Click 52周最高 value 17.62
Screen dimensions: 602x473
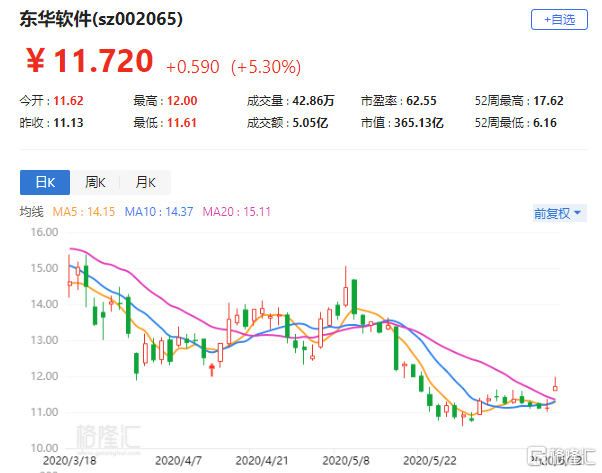(548, 101)
